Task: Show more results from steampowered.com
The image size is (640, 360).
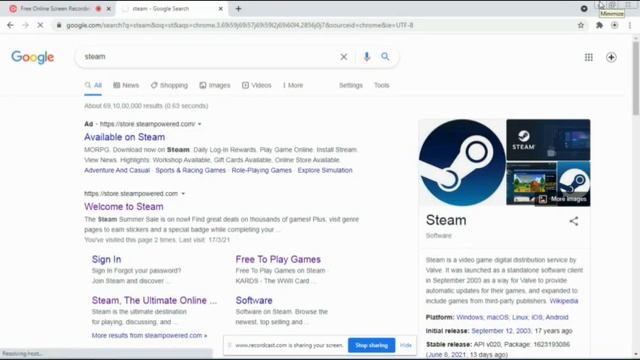Action: point(149,336)
